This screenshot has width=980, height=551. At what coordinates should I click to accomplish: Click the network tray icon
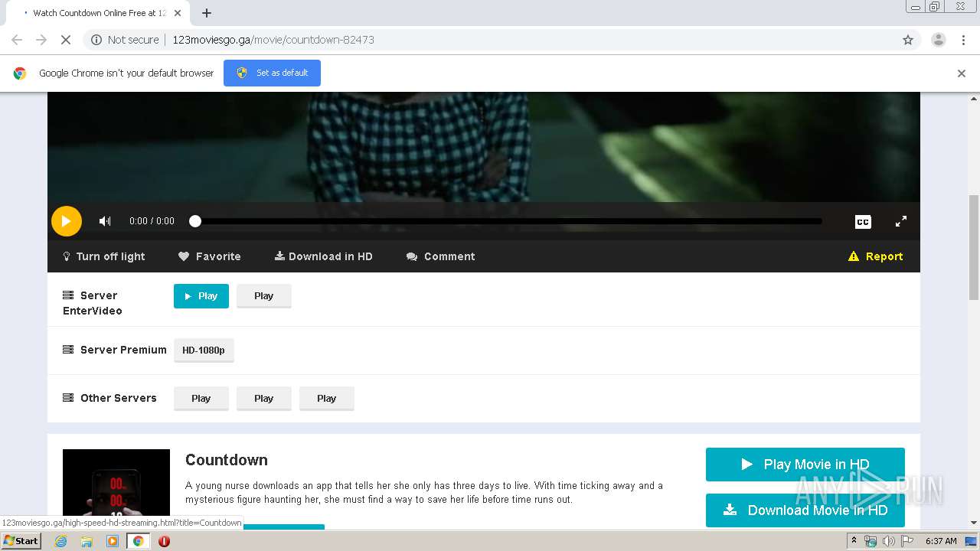click(871, 541)
